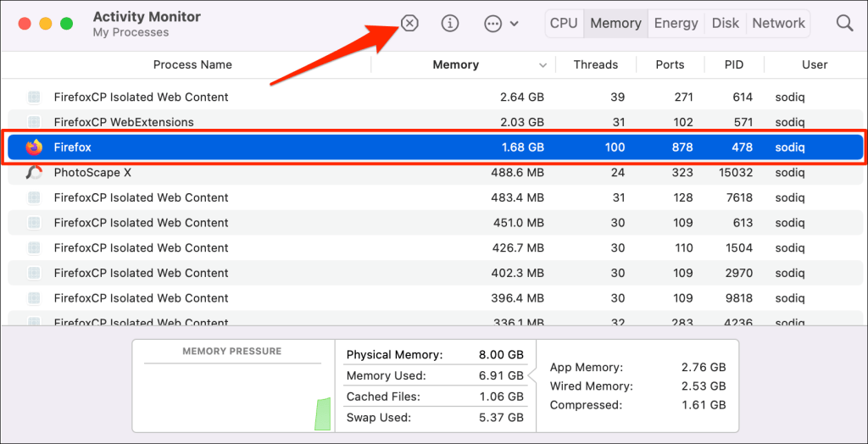Click the Compressed 1.61 GB value
The image size is (868, 444).
click(703, 405)
